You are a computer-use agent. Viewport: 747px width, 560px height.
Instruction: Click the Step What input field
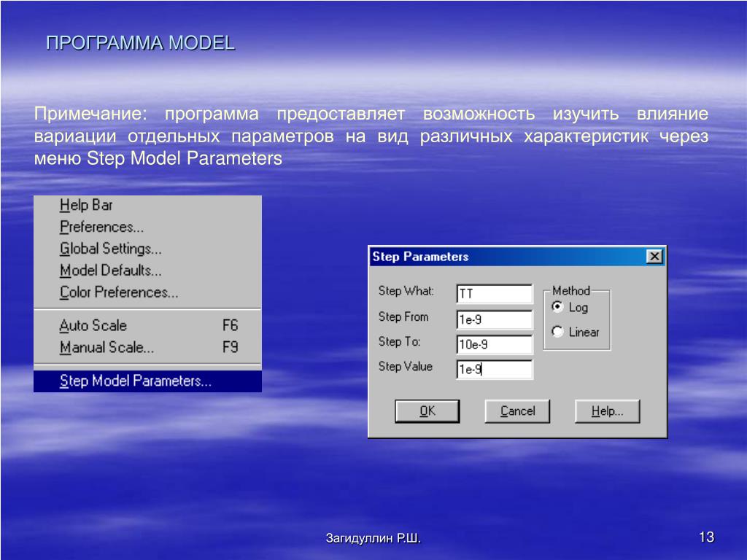pyautogui.click(x=495, y=293)
